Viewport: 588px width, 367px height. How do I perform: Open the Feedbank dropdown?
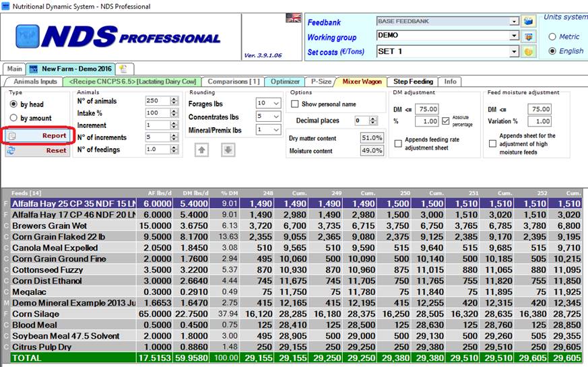(515, 22)
